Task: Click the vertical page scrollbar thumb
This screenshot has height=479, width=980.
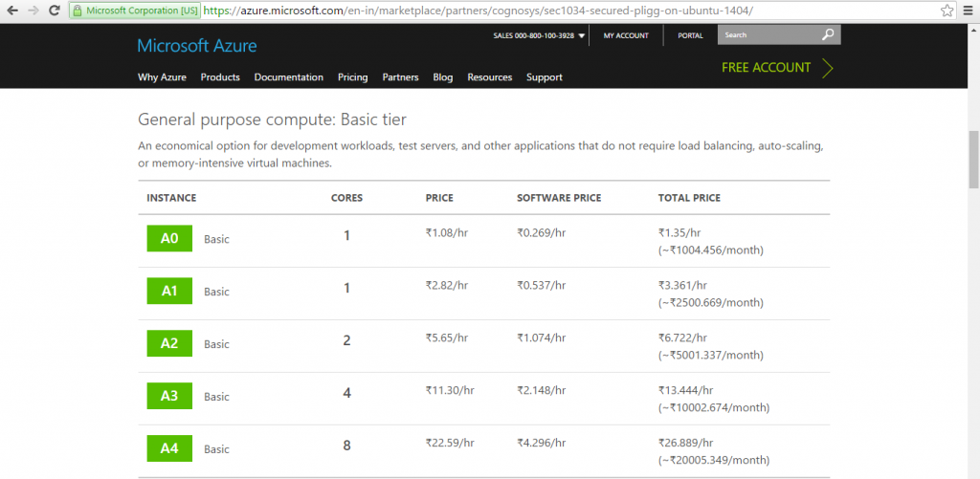Action: [x=973, y=160]
